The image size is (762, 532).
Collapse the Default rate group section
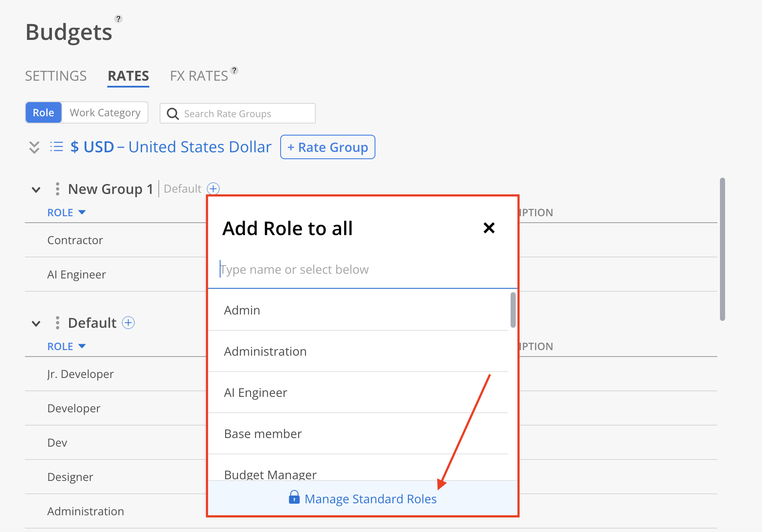(x=36, y=323)
